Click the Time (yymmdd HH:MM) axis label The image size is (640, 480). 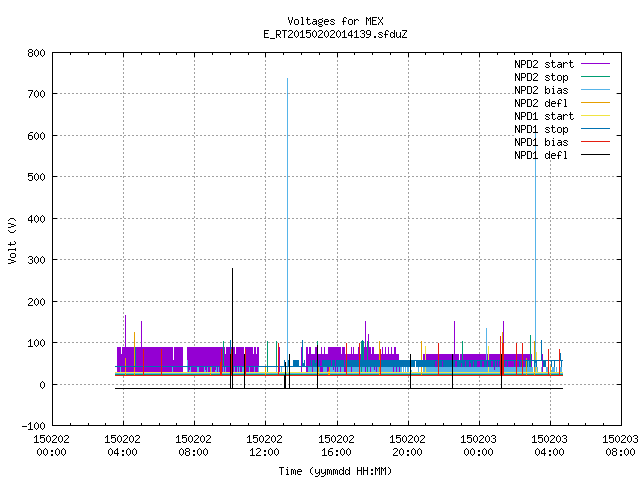(335, 471)
